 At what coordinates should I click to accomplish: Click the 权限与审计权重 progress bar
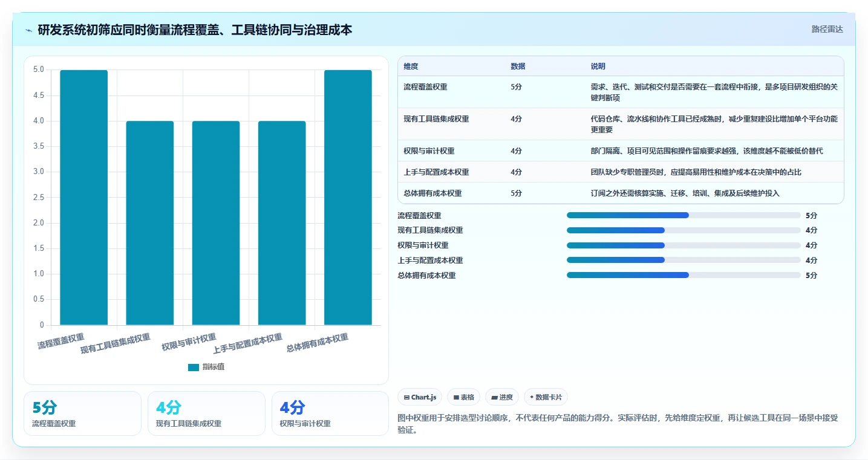tap(684, 245)
